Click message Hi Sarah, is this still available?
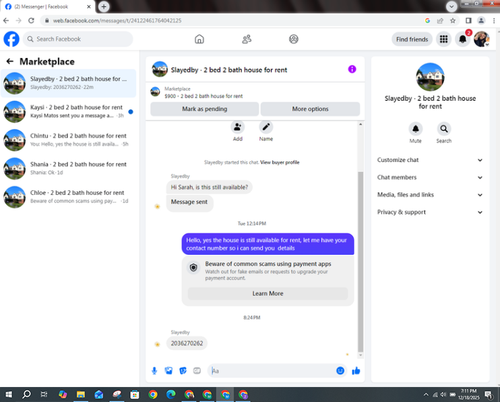This screenshot has height=402, width=500. tap(209, 187)
